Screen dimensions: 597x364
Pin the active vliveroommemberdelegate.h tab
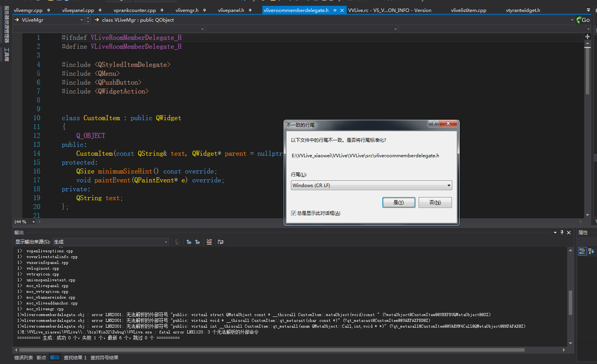click(x=335, y=10)
